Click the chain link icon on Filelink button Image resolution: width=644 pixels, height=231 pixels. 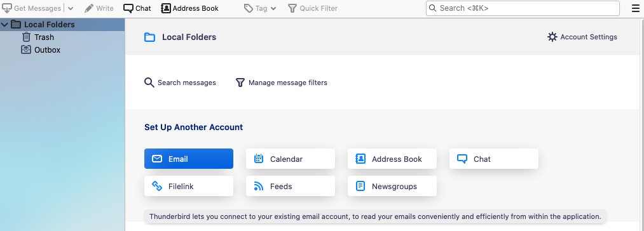click(x=157, y=187)
